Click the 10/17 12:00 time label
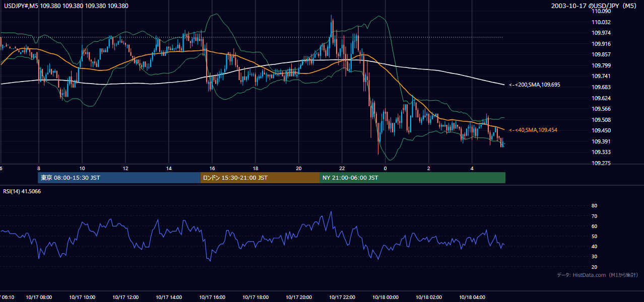644x302 pixels. coord(125,297)
